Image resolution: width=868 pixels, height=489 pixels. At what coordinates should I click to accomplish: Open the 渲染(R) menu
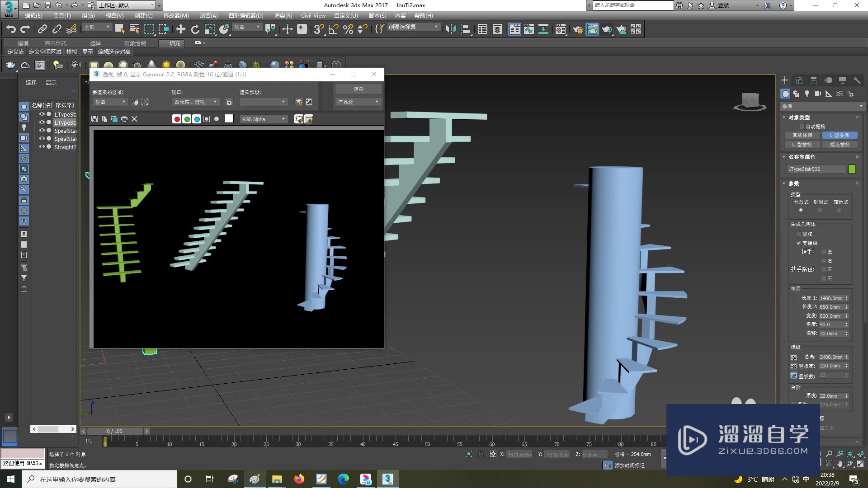[283, 15]
